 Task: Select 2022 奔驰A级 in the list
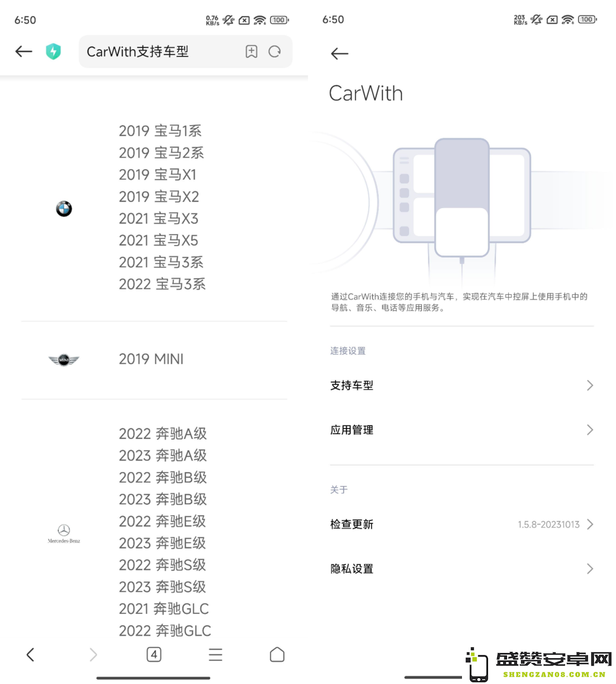(x=163, y=433)
